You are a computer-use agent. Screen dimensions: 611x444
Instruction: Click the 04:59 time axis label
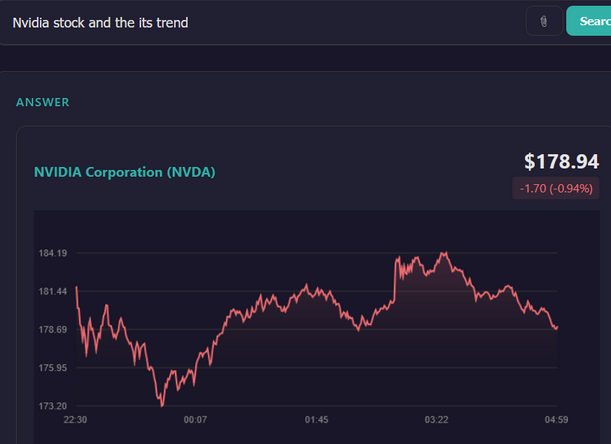(x=556, y=420)
